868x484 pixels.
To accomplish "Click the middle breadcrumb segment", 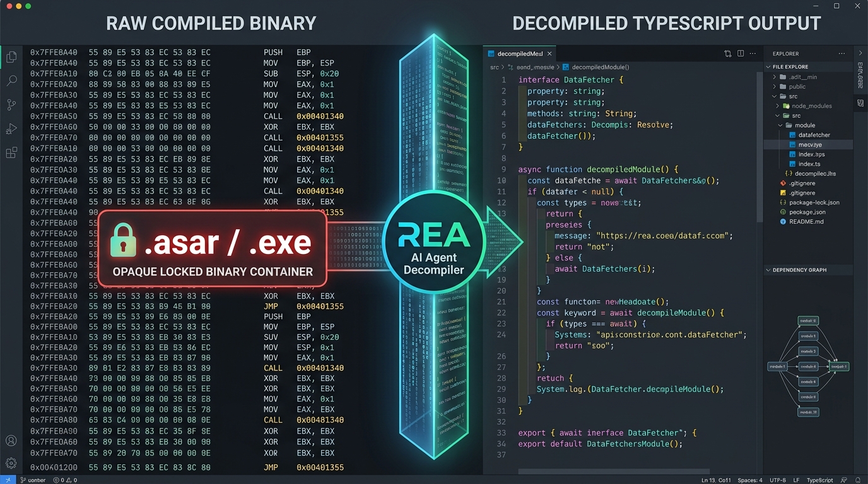I will pyautogui.click(x=535, y=67).
